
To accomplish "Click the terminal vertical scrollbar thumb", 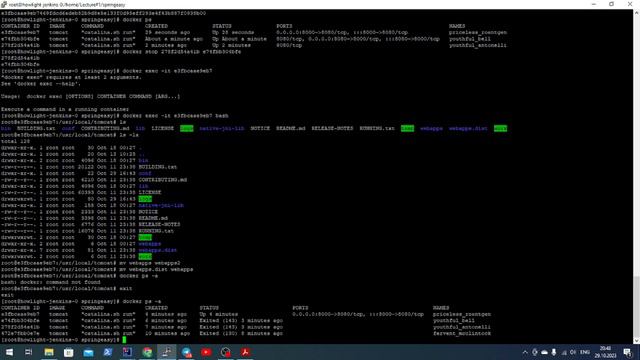I will pos(636,306).
